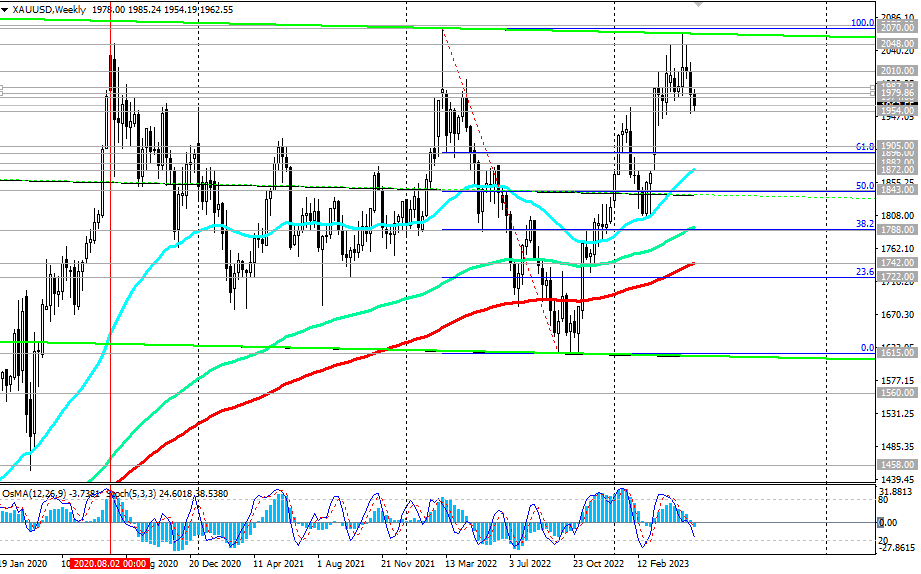Click the 1615.00 price tag on the axis
Image resolution: width=921 pixels, height=574 pixels.
tap(898, 353)
